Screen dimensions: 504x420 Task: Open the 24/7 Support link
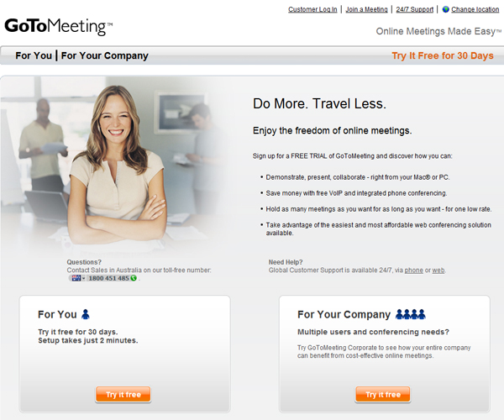(x=415, y=9)
